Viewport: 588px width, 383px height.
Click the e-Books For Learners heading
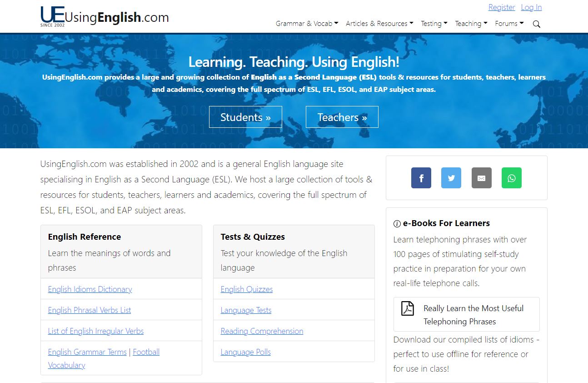pos(446,223)
